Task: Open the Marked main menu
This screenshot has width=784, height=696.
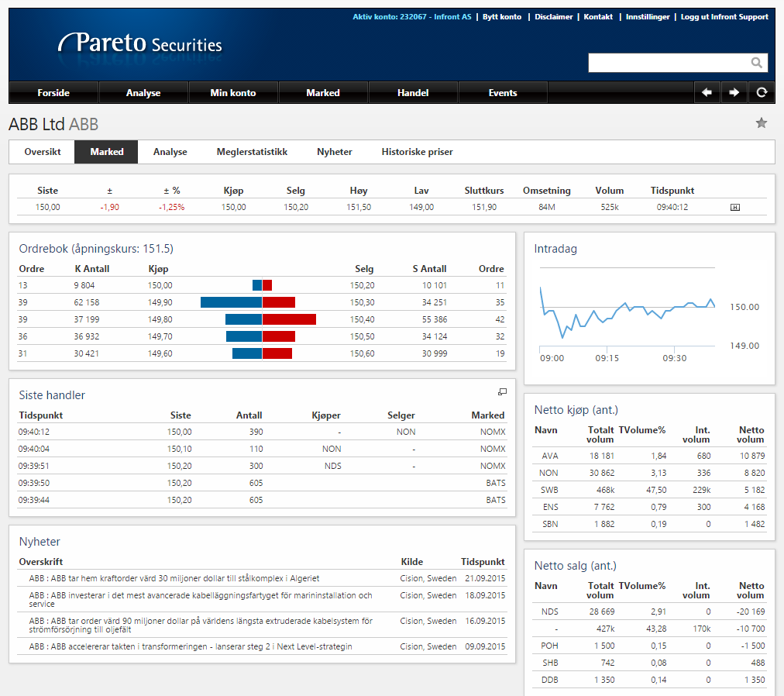Action: [x=323, y=92]
